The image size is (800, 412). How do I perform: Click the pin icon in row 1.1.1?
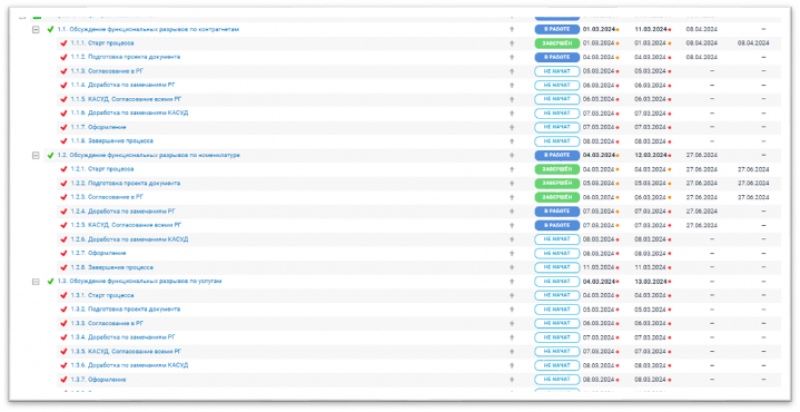coord(511,43)
